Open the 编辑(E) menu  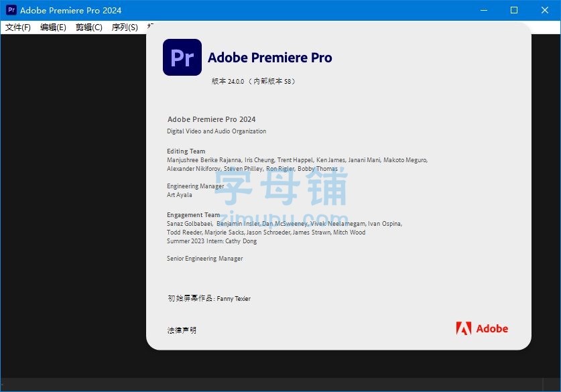[x=53, y=27]
